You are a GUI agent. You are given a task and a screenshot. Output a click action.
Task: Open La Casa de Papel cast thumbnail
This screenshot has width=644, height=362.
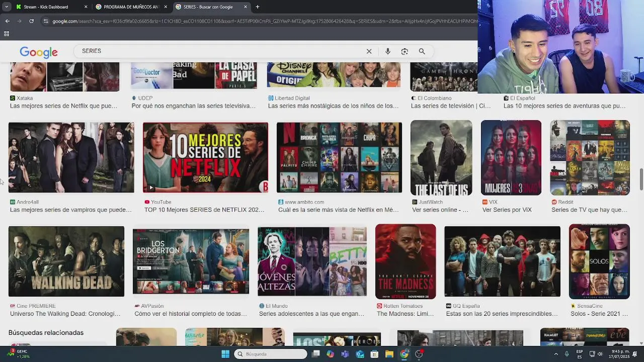pyautogui.click(x=502, y=261)
